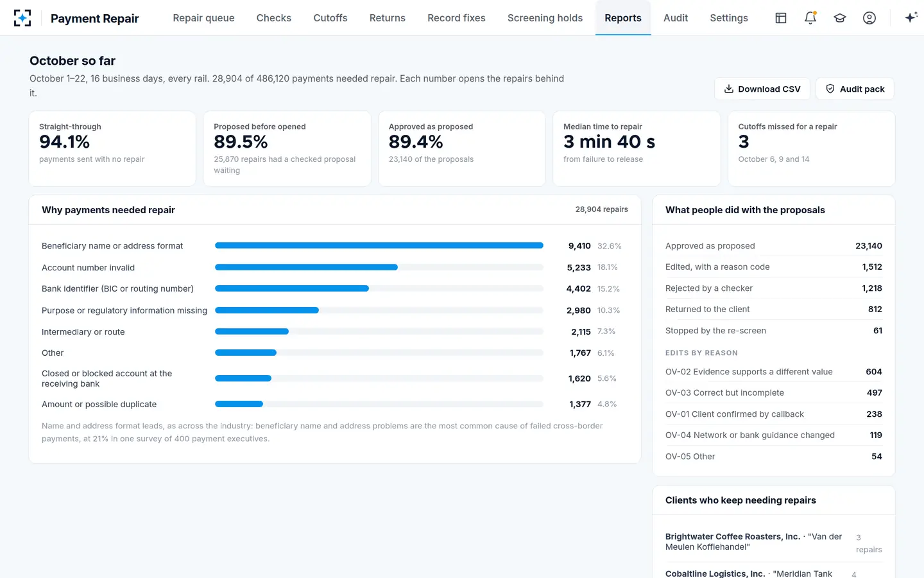The height and width of the screenshot is (578, 924).
Task: Switch to the Checks tab
Action: [274, 18]
